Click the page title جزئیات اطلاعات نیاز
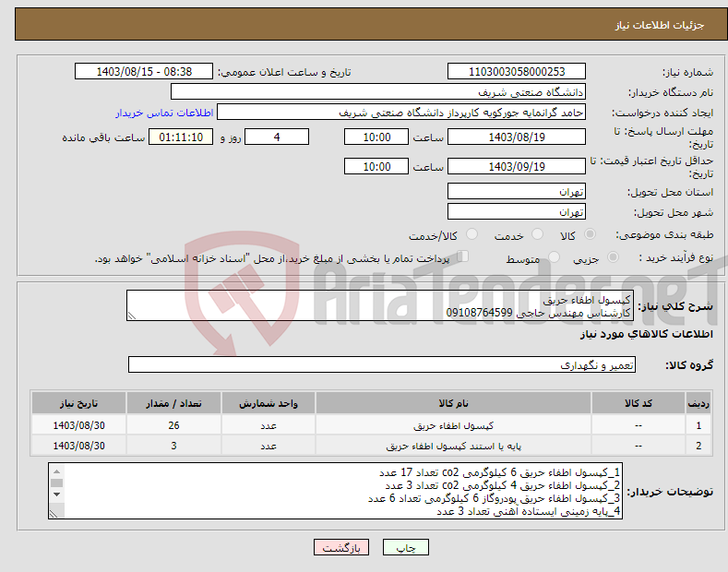The height and width of the screenshot is (572, 728). point(660,25)
